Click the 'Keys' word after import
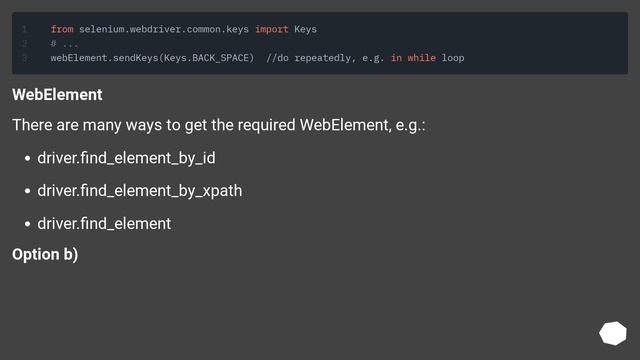Viewport: 640px width, 360px height. pyautogui.click(x=305, y=29)
